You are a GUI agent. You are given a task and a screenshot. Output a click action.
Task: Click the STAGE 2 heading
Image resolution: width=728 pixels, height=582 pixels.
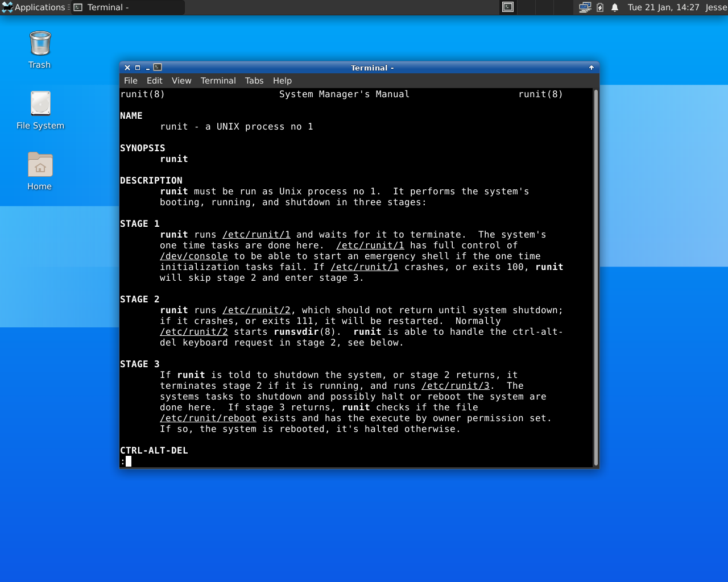click(x=140, y=300)
